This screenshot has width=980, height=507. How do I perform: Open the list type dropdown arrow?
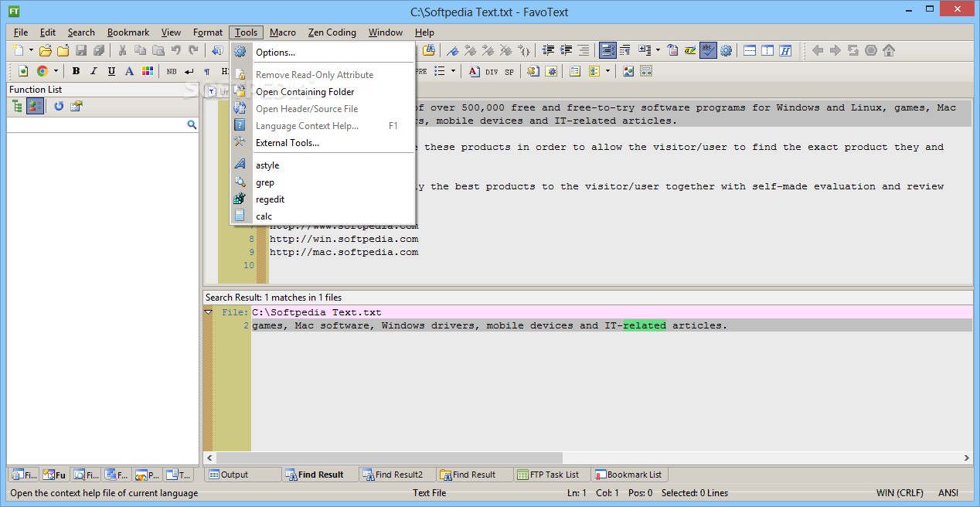coord(452,71)
